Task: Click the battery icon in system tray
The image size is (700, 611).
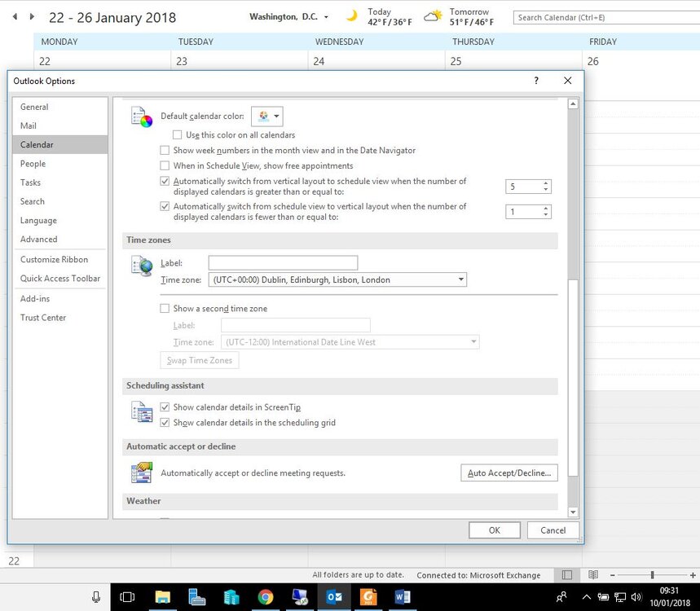Action: [603, 597]
